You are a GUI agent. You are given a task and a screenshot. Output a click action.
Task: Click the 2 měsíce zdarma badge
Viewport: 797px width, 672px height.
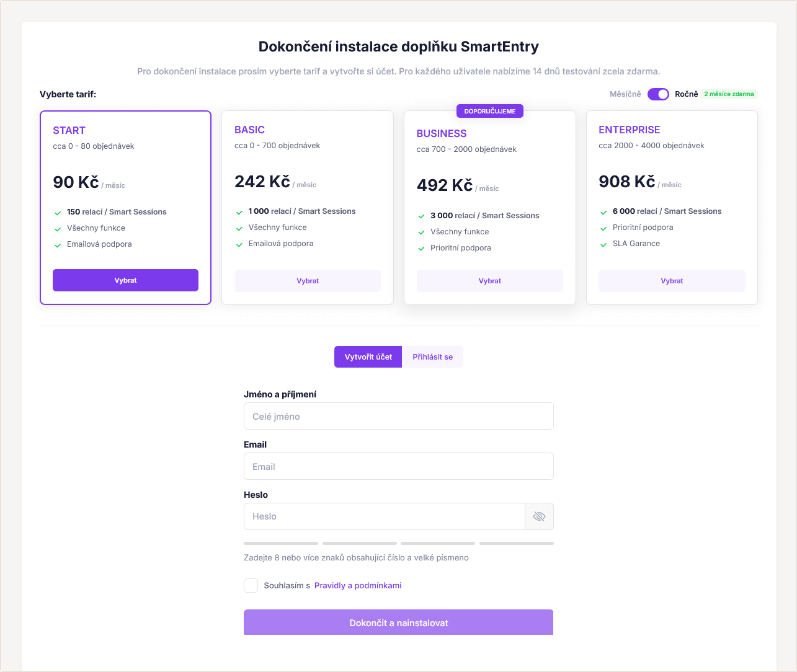pos(729,94)
